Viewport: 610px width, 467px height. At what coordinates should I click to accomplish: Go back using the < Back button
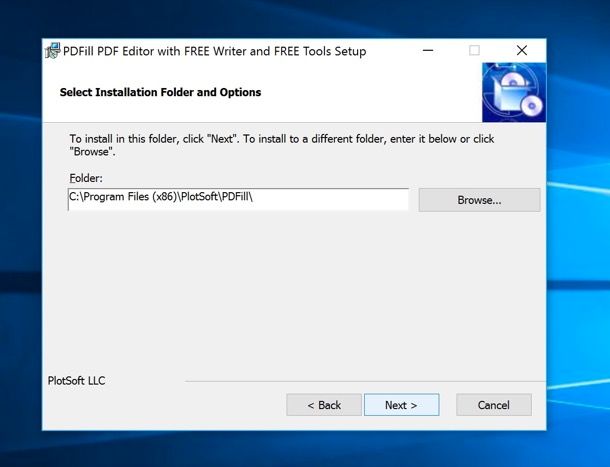click(323, 405)
